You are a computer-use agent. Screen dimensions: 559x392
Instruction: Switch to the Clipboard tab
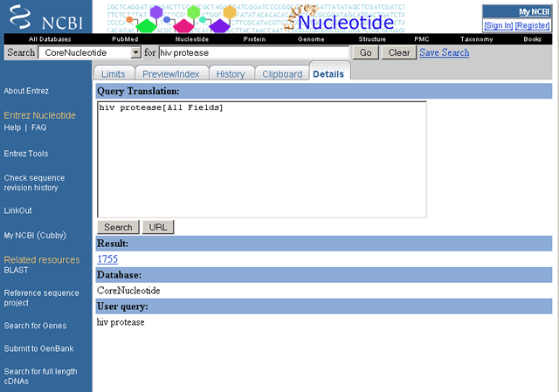(282, 73)
